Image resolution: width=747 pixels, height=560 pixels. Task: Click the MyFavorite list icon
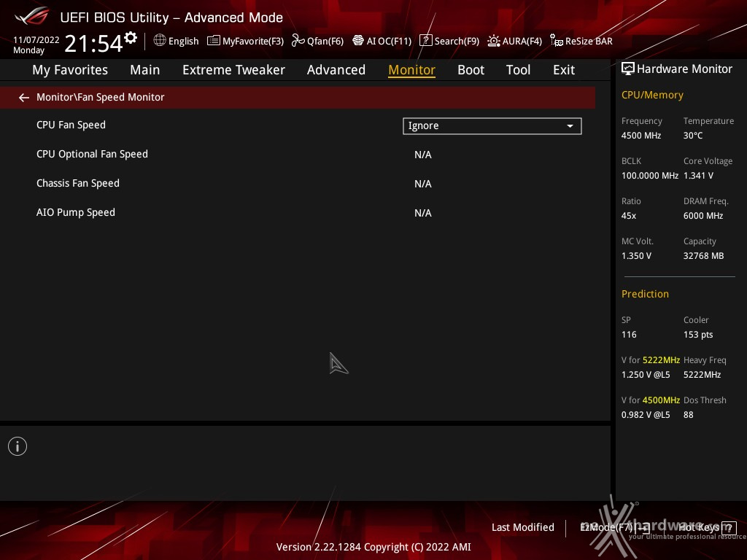[214, 41]
